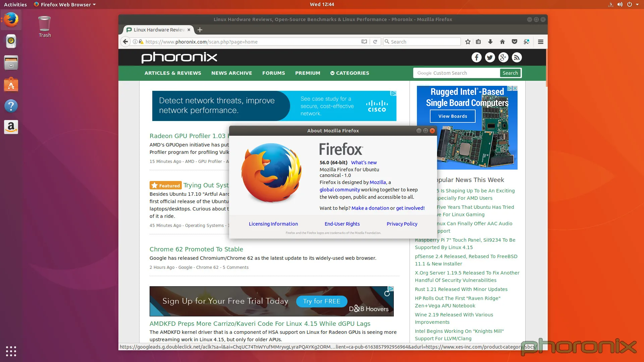The image size is (644, 362).
Task: Show all applications grid
Action: pos(11,351)
